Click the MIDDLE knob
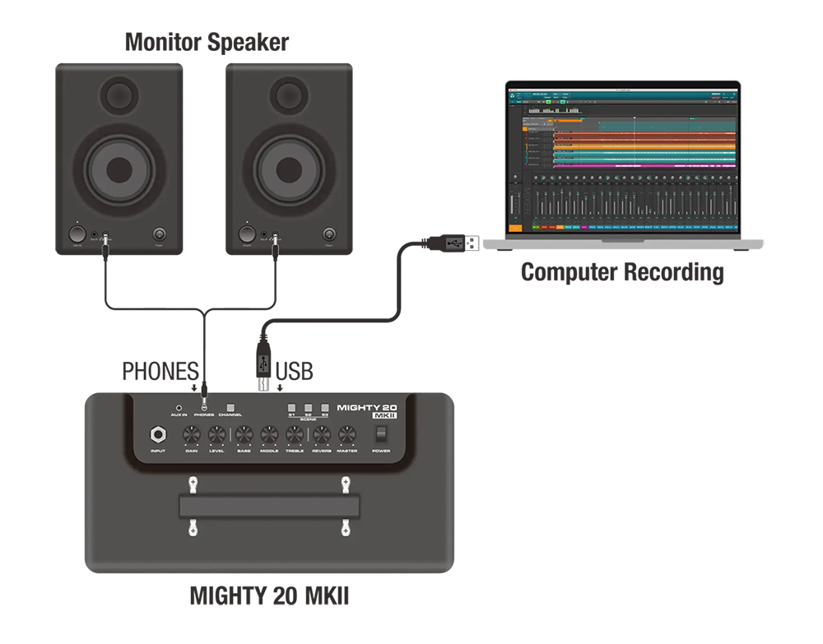The height and width of the screenshot is (644, 823). 269,436
